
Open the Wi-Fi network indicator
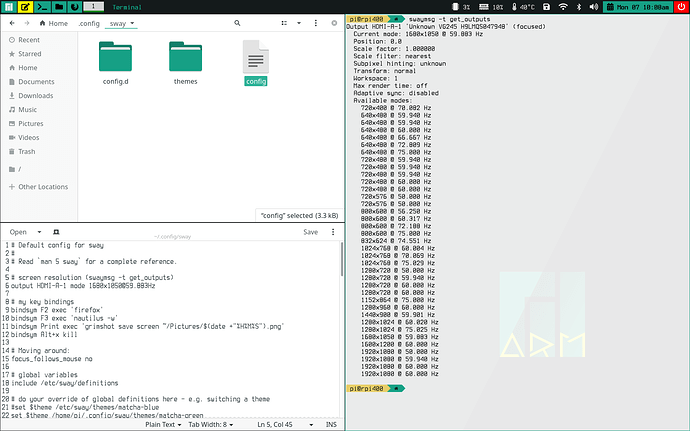(x=563, y=7)
